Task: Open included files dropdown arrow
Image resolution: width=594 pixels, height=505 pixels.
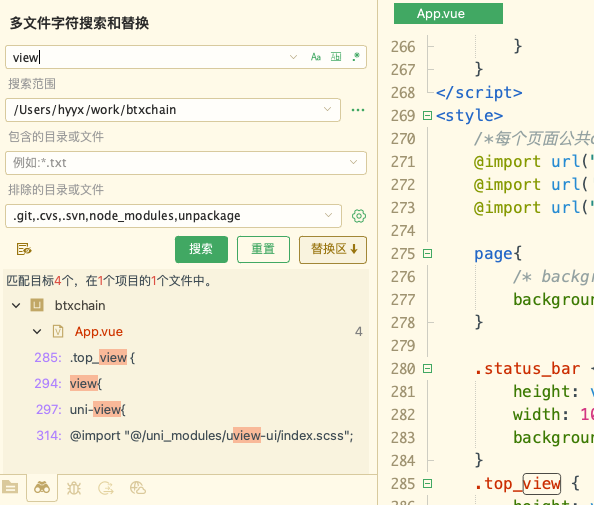Action: (x=353, y=163)
